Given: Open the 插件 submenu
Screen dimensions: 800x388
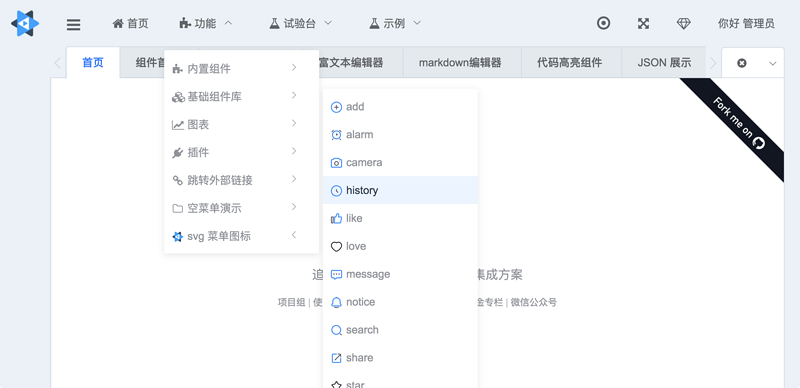Looking at the screenshot, I should pos(241,153).
